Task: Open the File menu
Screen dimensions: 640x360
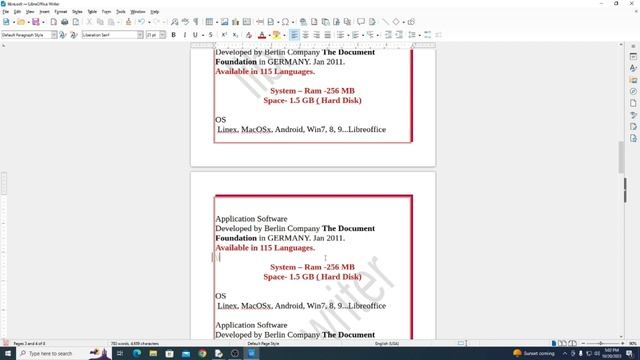Action: coord(5,12)
